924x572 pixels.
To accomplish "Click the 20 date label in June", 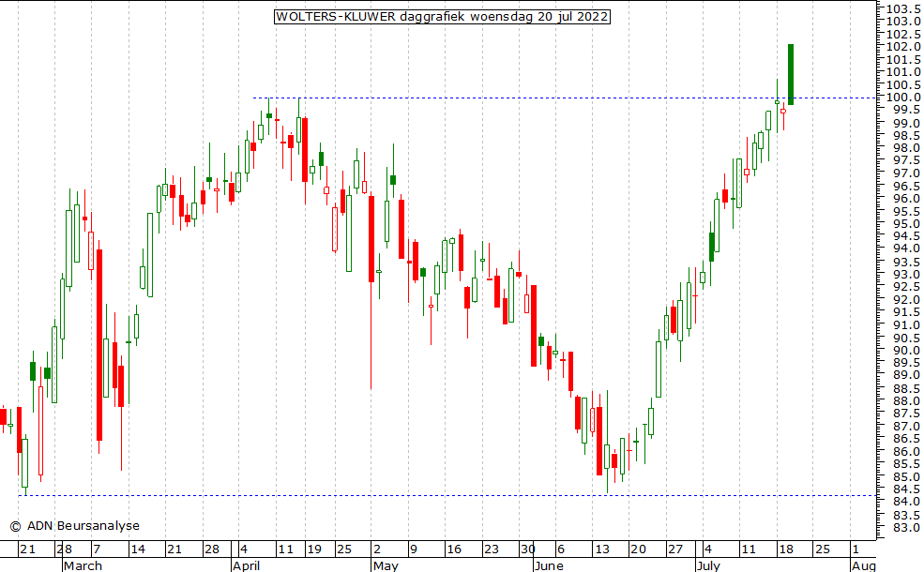I will coord(638,549).
